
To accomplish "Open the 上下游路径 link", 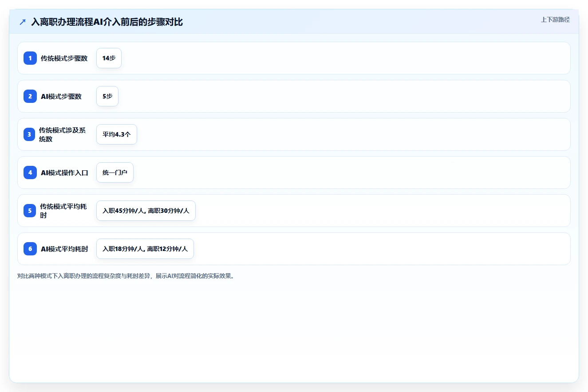I will [555, 20].
